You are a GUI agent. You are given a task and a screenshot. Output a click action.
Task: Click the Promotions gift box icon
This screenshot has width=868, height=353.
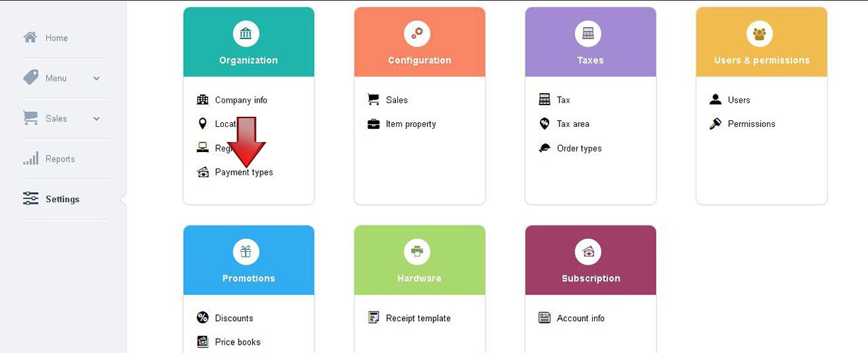coord(246,252)
